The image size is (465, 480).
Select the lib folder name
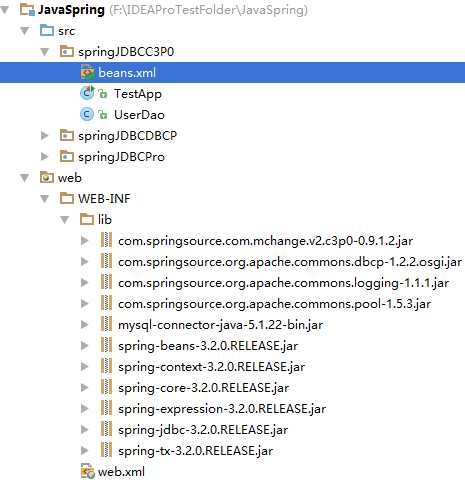pyautogui.click(x=105, y=219)
